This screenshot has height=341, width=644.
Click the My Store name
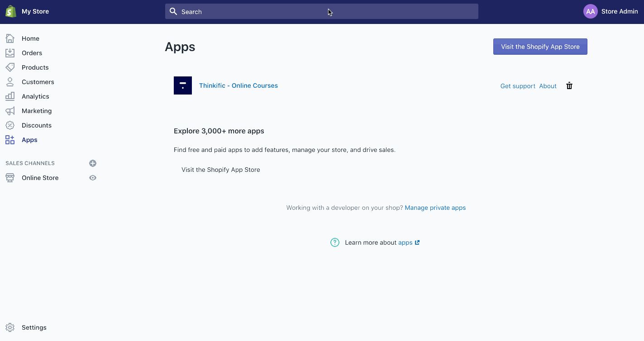pyautogui.click(x=35, y=11)
